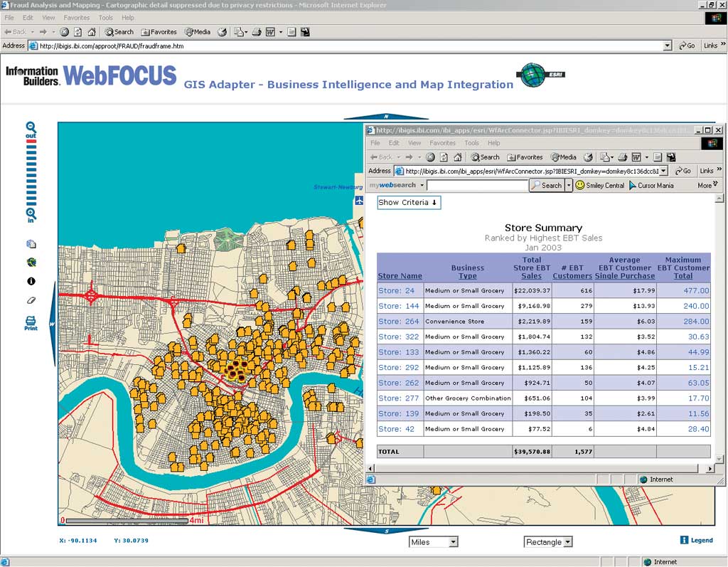The height and width of the screenshot is (567, 728).
Task: Open the Miles units dropdown
Action: pos(453,542)
